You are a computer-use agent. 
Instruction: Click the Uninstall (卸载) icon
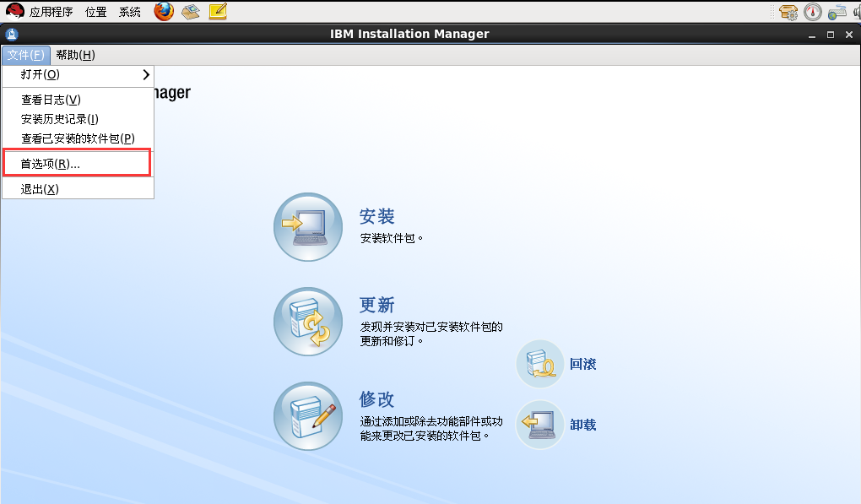539,425
